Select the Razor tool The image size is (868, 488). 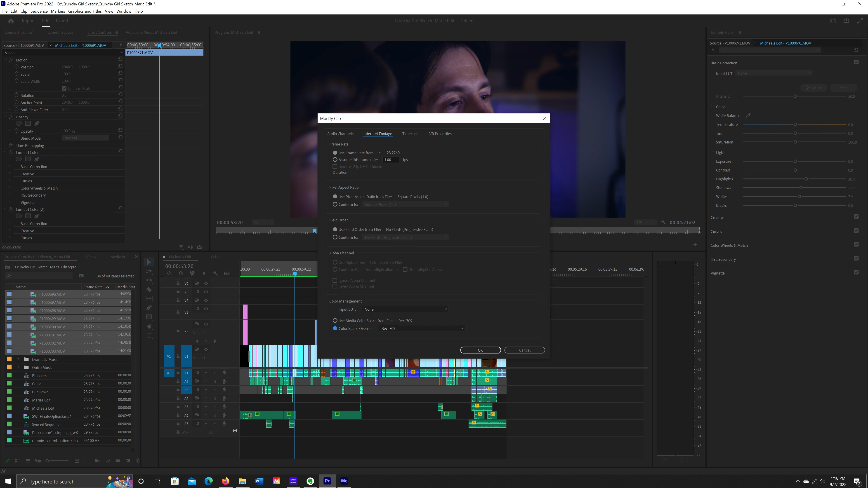click(149, 290)
